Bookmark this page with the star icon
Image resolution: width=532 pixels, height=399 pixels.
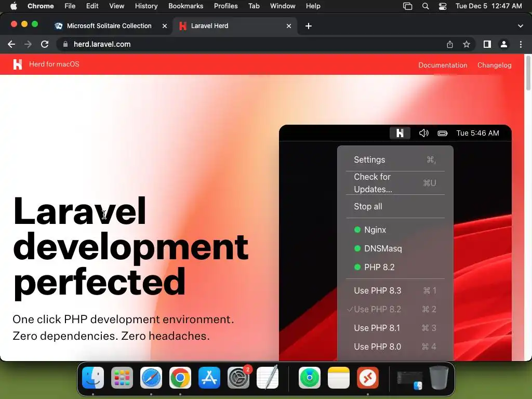pyautogui.click(x=467, y=44)
